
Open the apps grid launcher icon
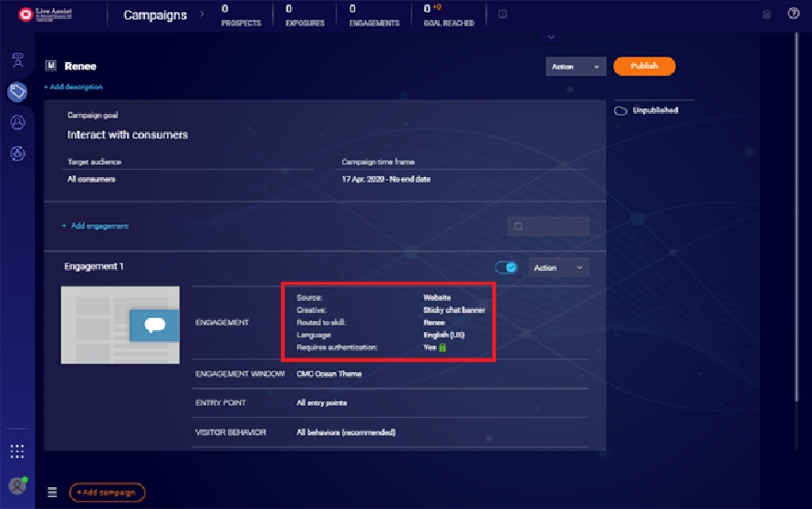(17, 452)
